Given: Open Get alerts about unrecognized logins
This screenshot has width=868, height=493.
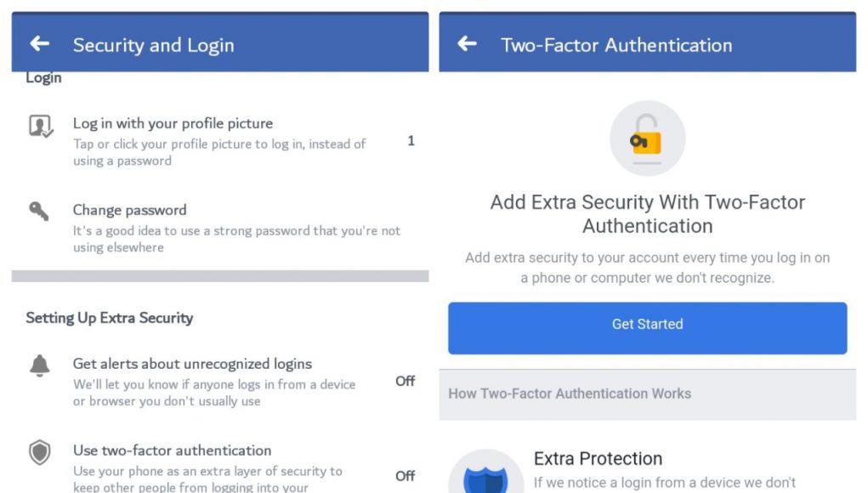Looking at the screenshot, I should (220, 382).
